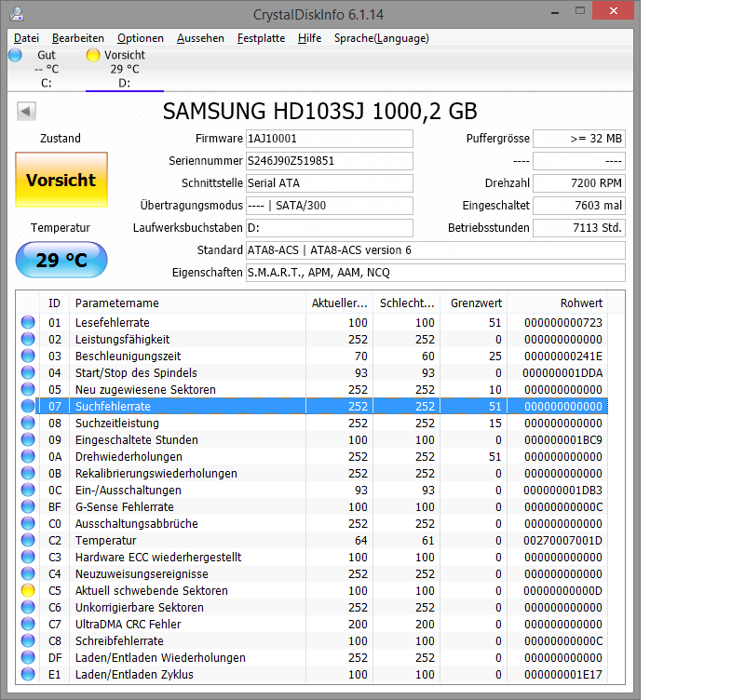The width and height of the screenshot is (745, 700).
Task: Click the Grenzwert column header
Action: click(x=474, y=303)
